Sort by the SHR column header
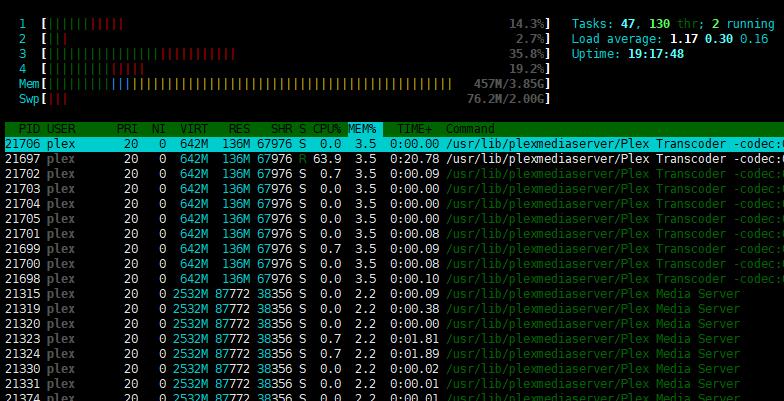 (282, 129)
